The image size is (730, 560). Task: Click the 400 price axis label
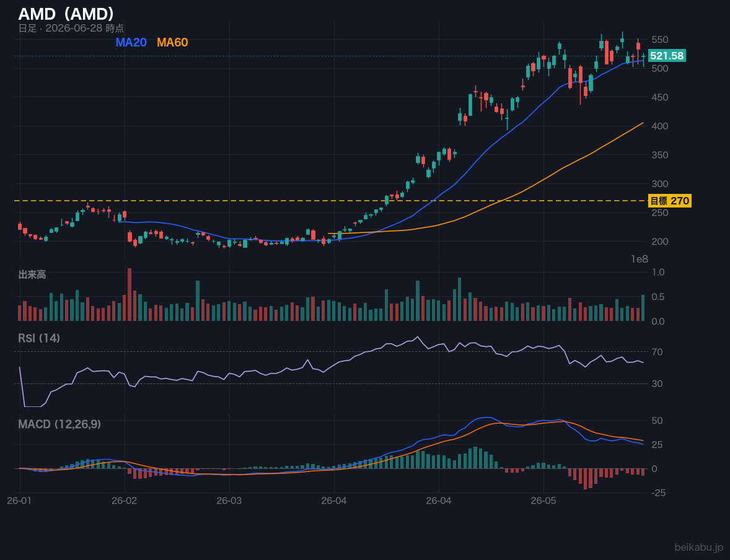660,126
